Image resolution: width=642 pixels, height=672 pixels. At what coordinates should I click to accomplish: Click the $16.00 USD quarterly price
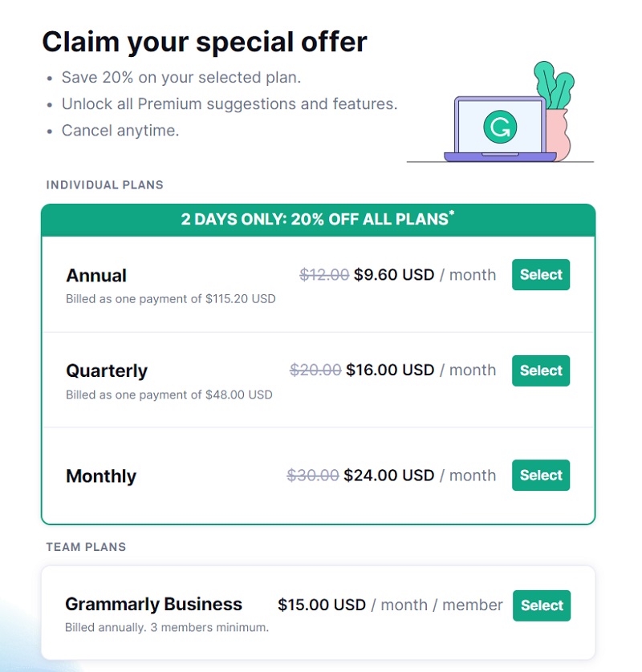click(x=390, y=370)
